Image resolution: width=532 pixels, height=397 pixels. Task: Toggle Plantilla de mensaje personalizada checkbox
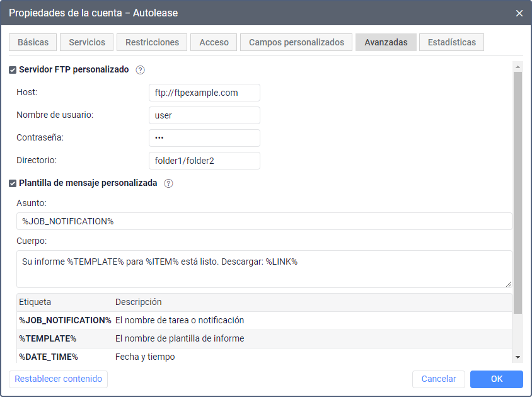13,183
